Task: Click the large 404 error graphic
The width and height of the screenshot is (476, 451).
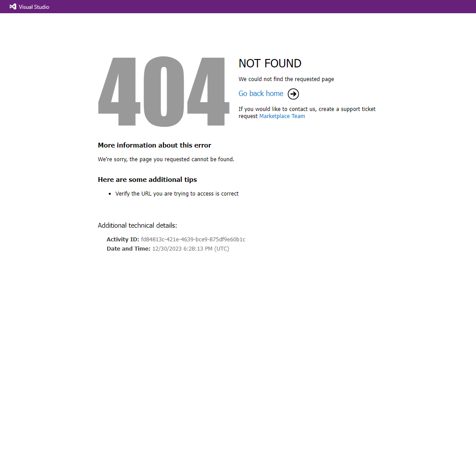Action: 164,91
